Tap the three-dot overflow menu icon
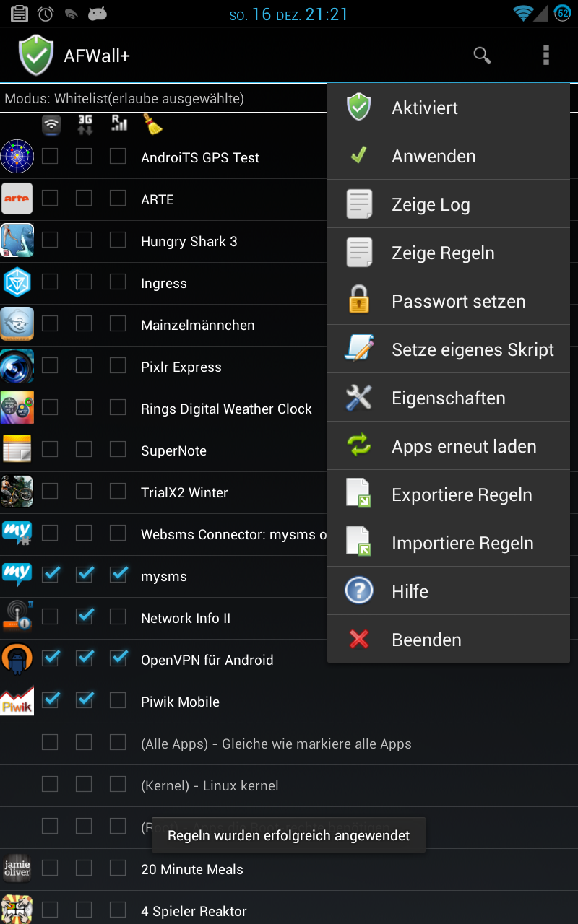 [545, 55]
